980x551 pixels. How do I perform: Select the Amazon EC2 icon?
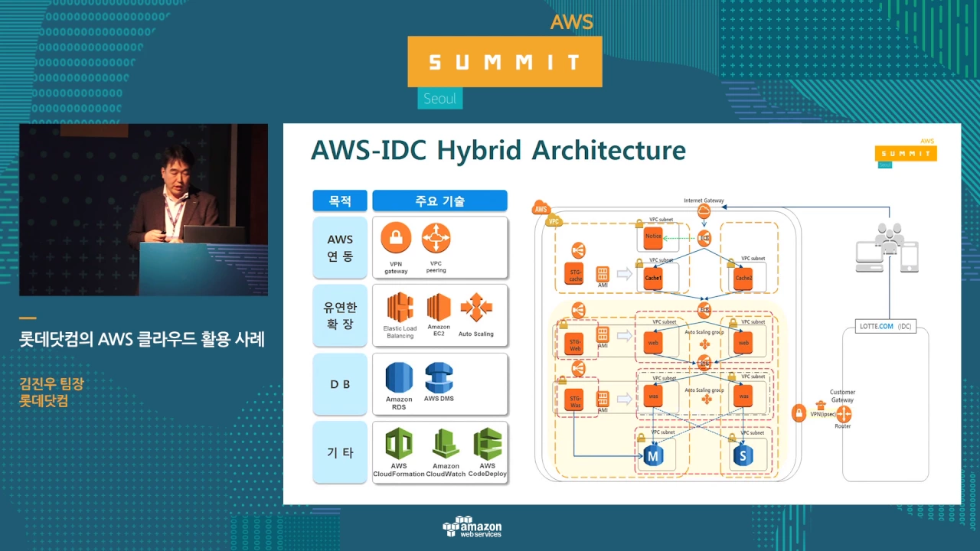click(x=439, y=307)
